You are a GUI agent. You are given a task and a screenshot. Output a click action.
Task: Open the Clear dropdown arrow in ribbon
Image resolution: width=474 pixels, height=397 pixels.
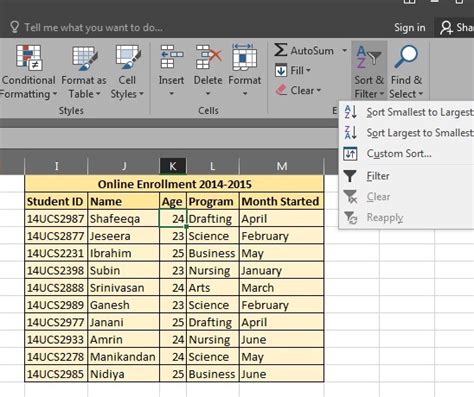click(x=319, y=90)
